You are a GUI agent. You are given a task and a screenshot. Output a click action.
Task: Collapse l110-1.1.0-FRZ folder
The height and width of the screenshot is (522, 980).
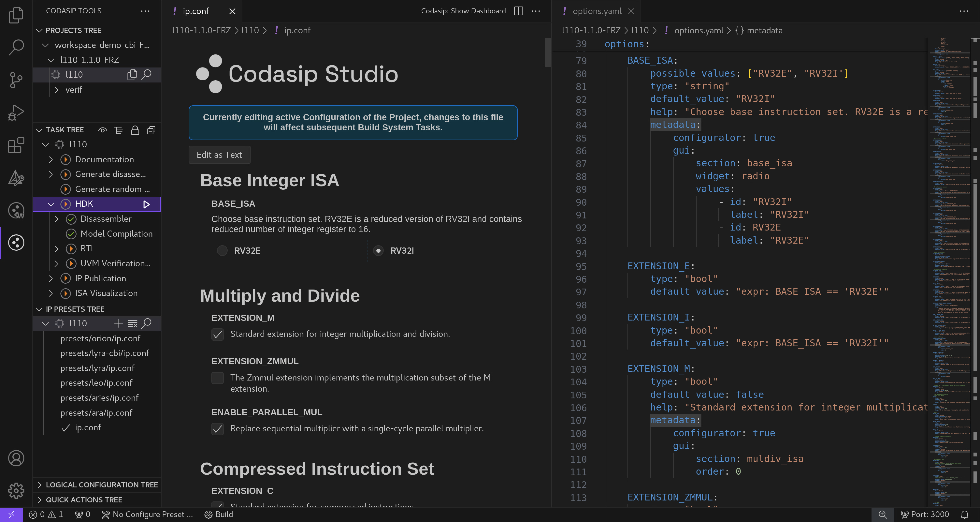click(x=51, y=60)
